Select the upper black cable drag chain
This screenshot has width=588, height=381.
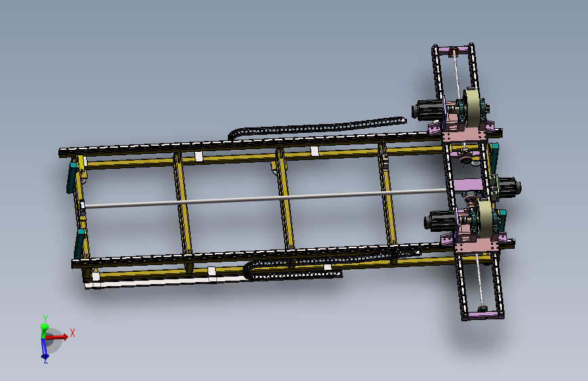[x=317, y=127]
